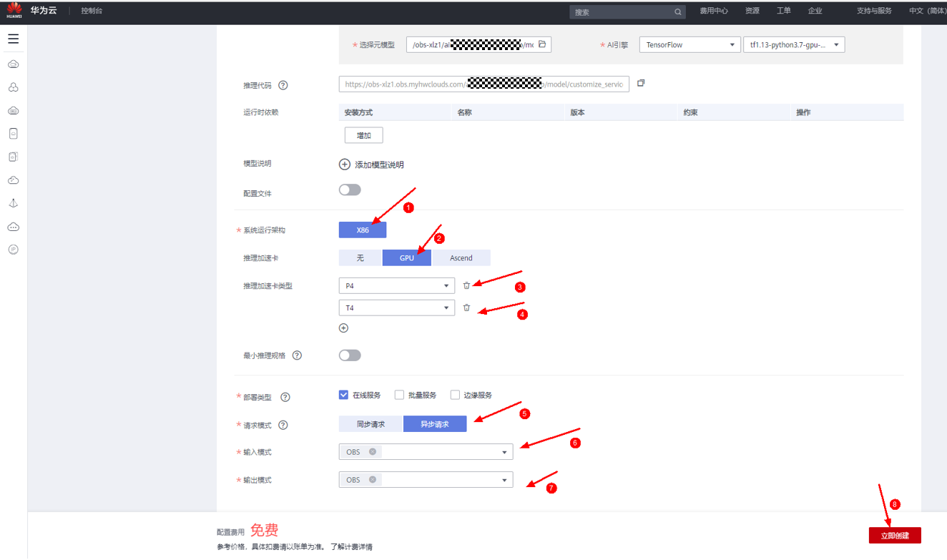Click the help icon next to 推理代码
The image size is (947, 560).
[283, 85]
